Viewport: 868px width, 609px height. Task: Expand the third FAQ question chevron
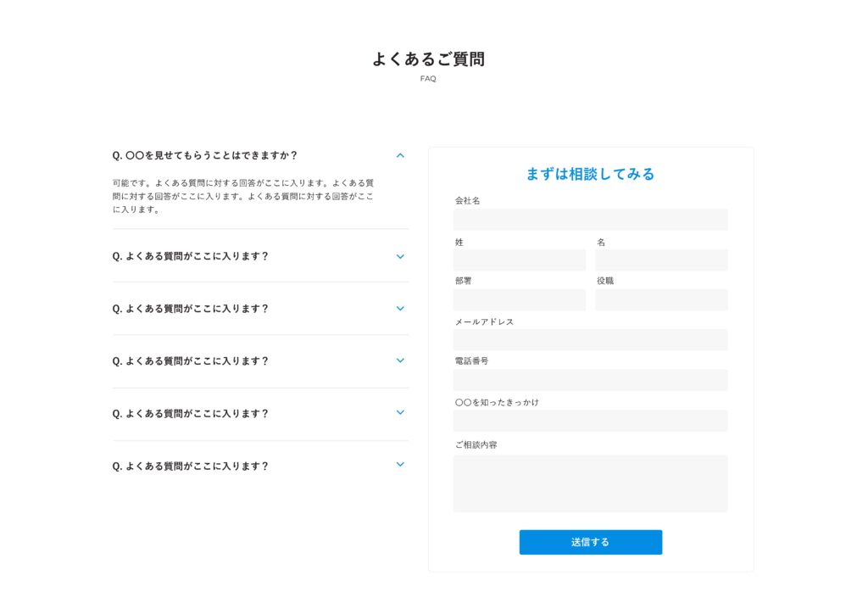coord(400,309)
